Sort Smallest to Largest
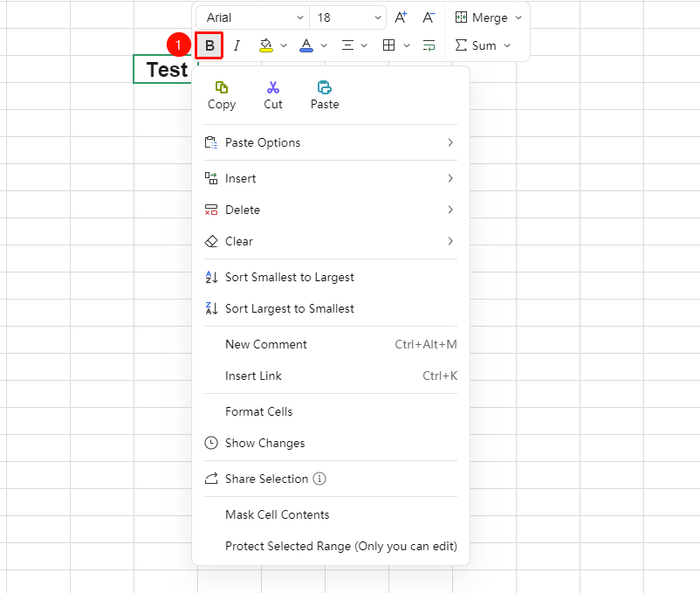 (331, 278)
